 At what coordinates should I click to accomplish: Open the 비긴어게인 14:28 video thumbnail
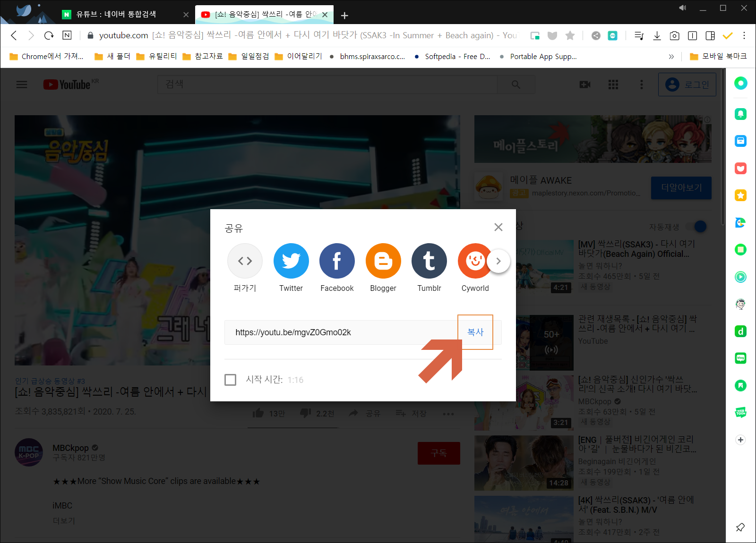click(x=524, y=463)
